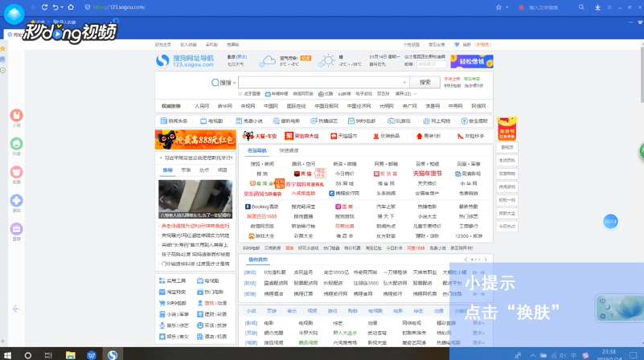Switch to 名站导航 tab

(x=257, y=150)
